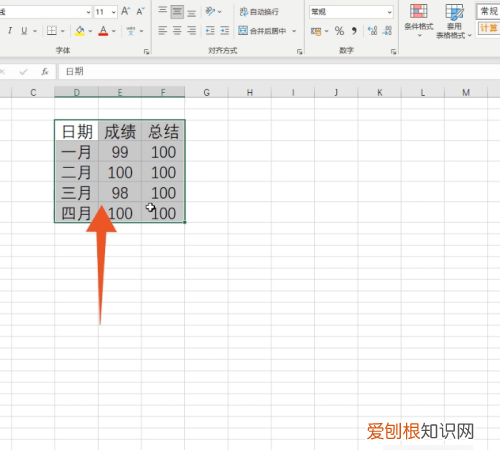The image size is (500, 450).
Task: Decrease decimal places icon
Action: (x=387, y=31)
